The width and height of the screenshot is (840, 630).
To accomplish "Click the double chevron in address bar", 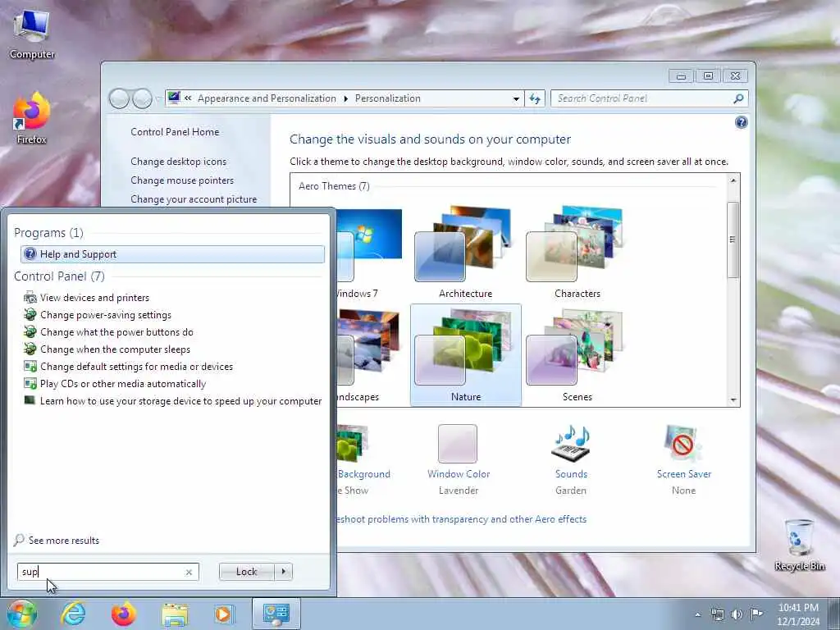I will [x=188, y=98].
